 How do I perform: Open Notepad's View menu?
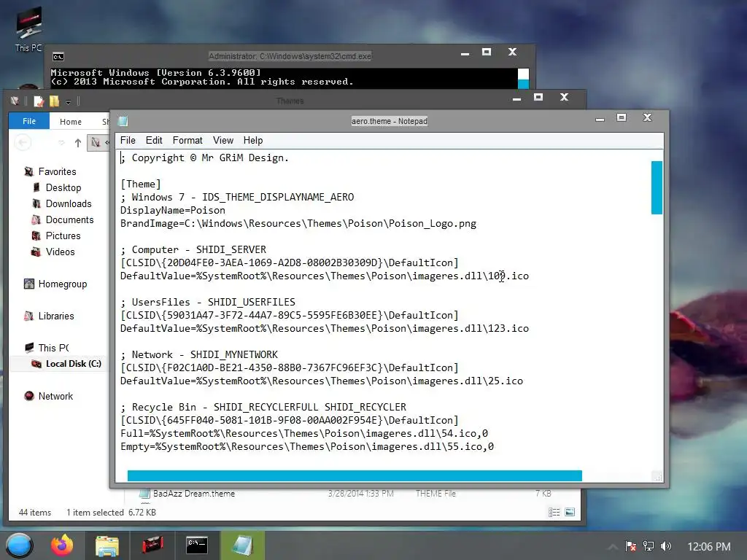pyautogui.click(x=223, y=141)
